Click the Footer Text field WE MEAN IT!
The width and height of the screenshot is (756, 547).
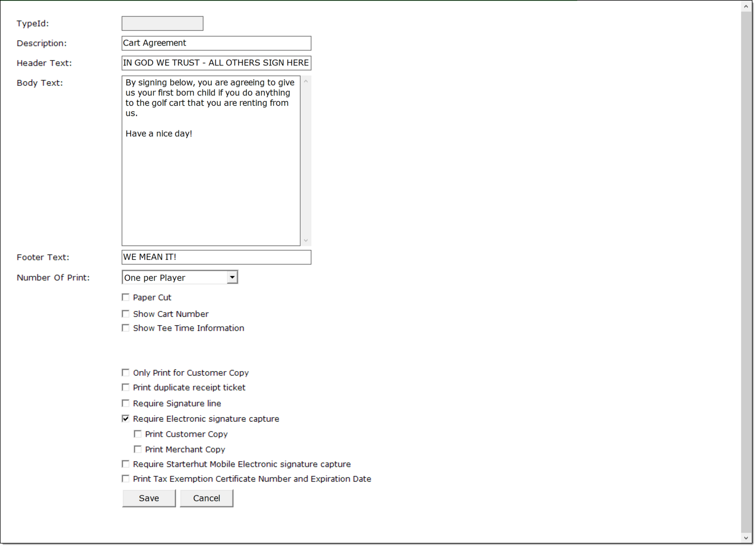click(x=216, y=257)
